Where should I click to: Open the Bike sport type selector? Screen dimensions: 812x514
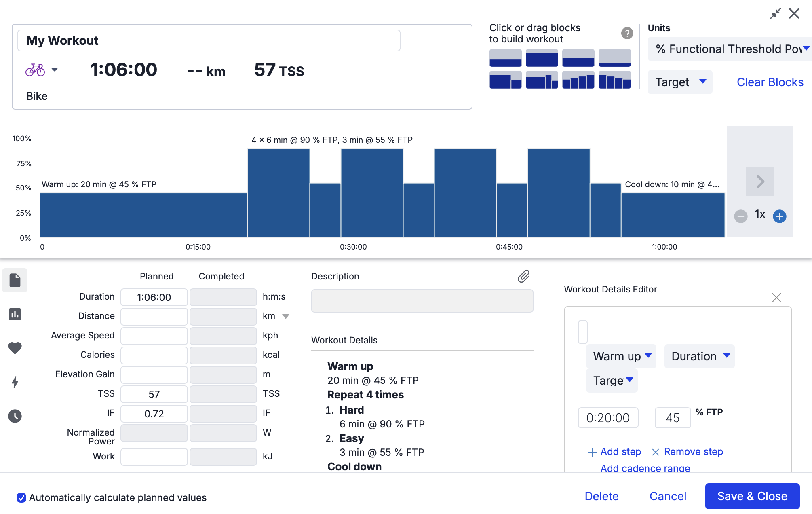pyautogui.click(x=41, y=70)
